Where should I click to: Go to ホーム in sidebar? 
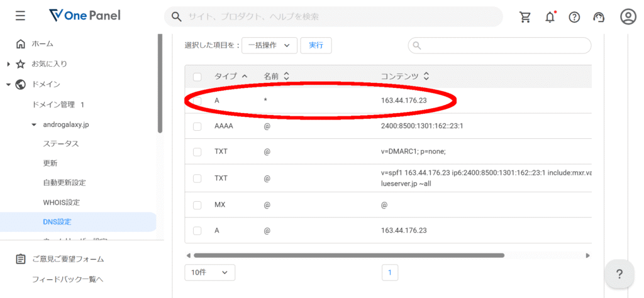(42, 44)
